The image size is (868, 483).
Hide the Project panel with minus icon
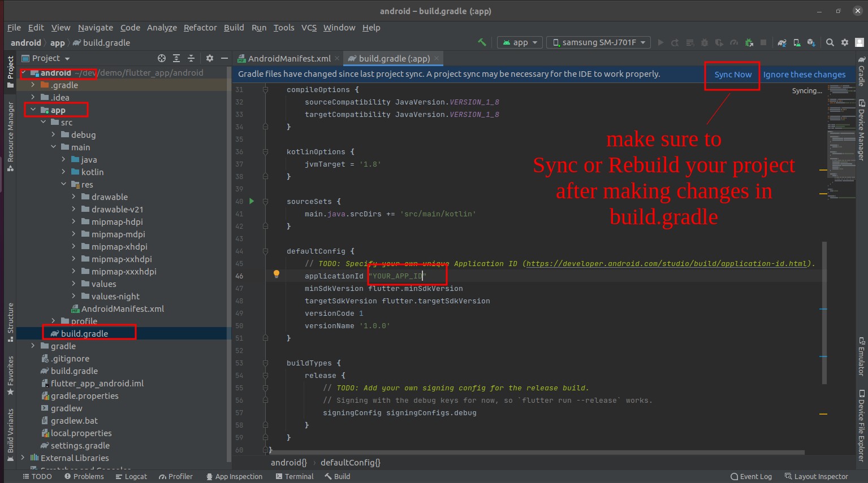click(x=224, y=58)
